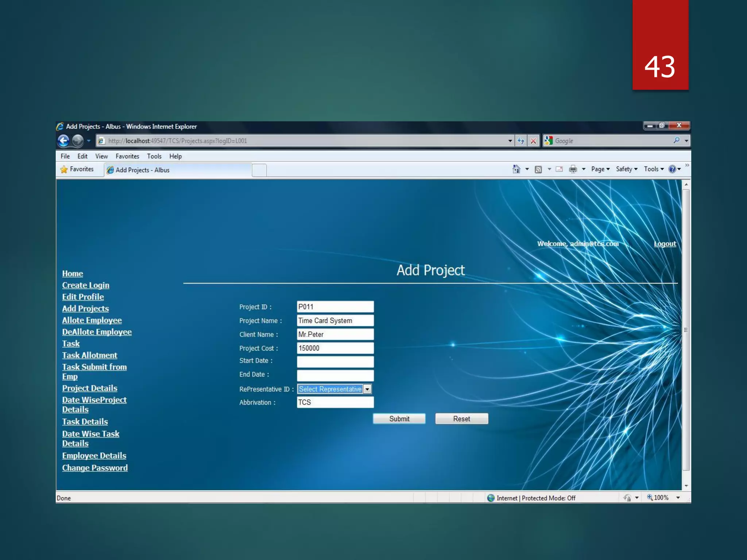
Task: Click the RSS feeds icon
Action: point(538,169)
